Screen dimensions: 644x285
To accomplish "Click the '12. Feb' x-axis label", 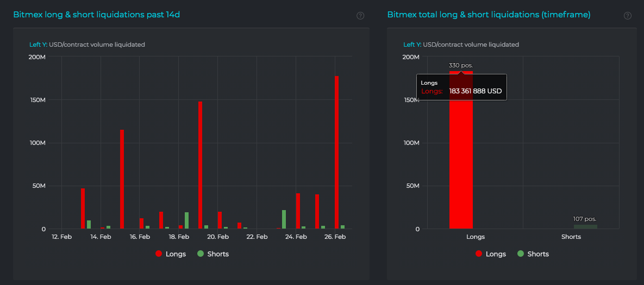I will pyautogui.click(x=61, y=237).
